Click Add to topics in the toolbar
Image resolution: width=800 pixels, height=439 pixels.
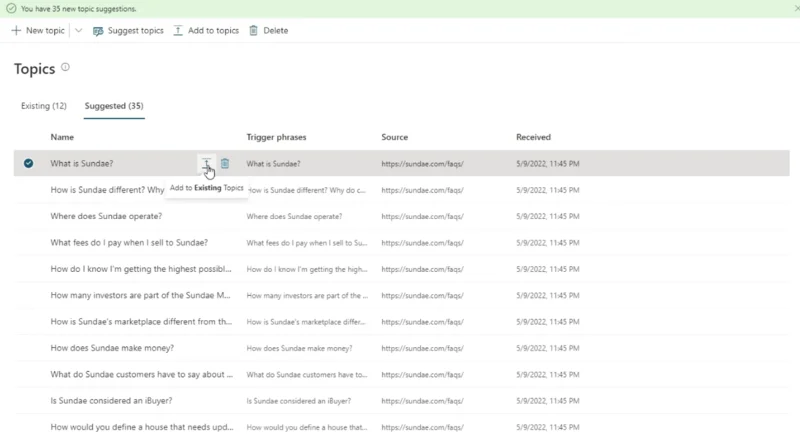(x=206, y=31)
